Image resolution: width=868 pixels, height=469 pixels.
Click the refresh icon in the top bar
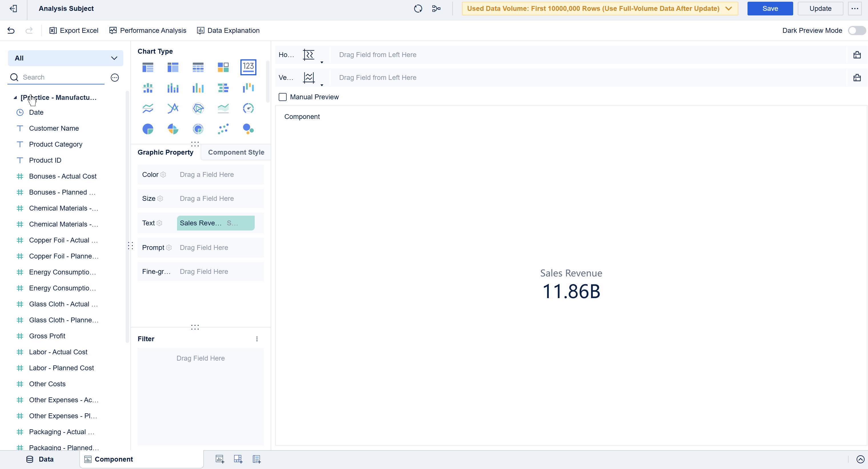click(418, 9)
